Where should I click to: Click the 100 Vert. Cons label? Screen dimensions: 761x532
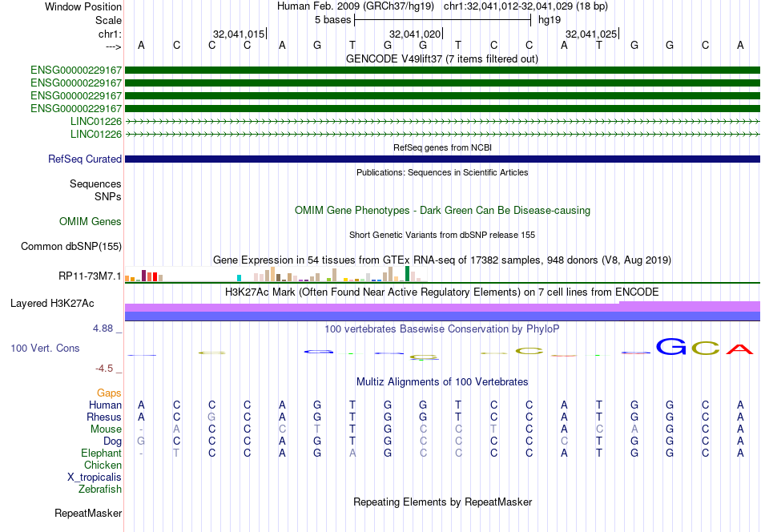click(45, 348)
